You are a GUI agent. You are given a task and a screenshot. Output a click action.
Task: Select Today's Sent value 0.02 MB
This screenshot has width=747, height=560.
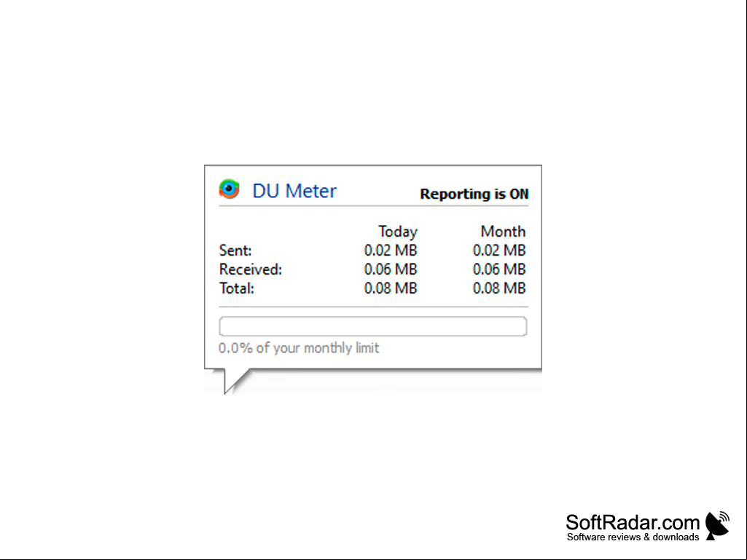pyautogui.click(x=391, y=251)
